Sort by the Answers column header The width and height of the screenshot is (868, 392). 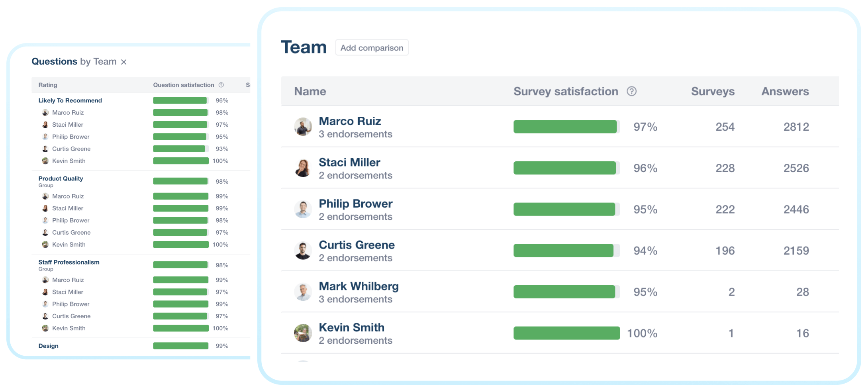tap(785, 91)
